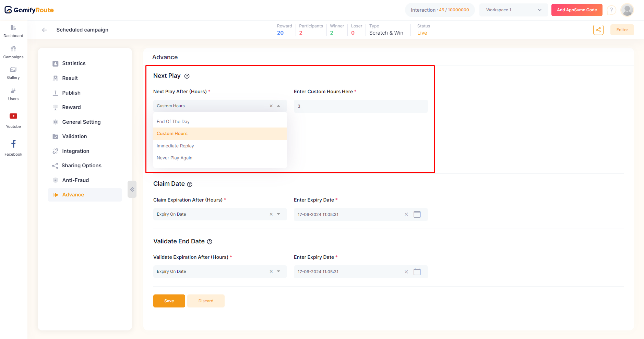Collapse the settings side panel
The height and width of the screenshot is (339, 644).
132,189
